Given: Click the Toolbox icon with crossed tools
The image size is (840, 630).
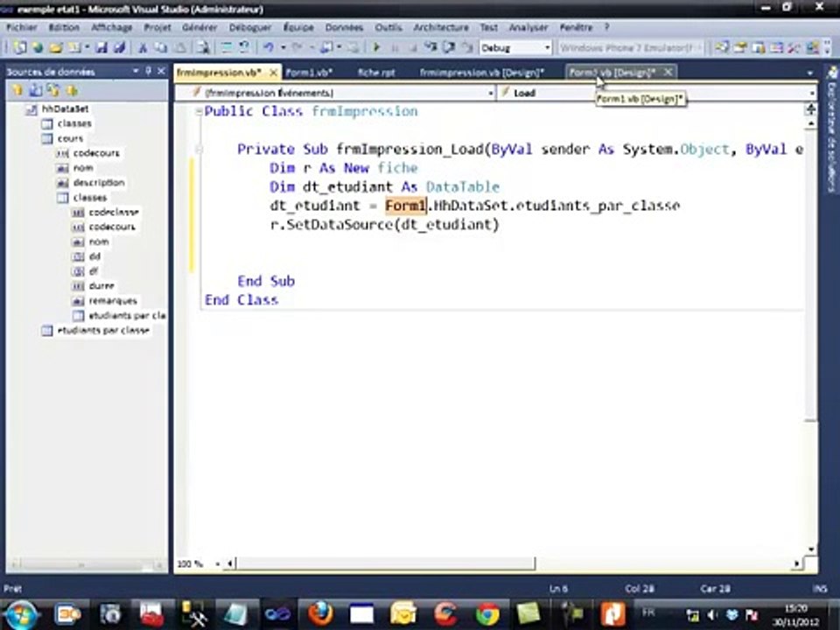Looking at the screenshot, I should pos(794,47).
